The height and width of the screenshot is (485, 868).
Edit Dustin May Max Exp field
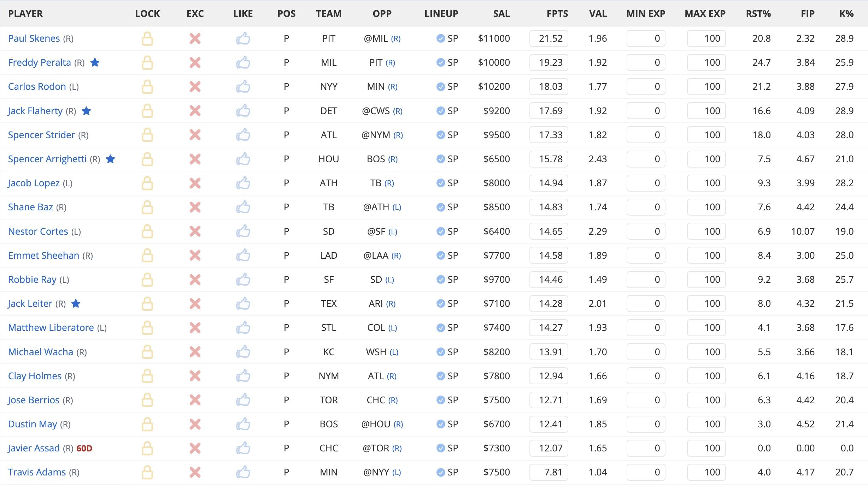coord(706,424)
